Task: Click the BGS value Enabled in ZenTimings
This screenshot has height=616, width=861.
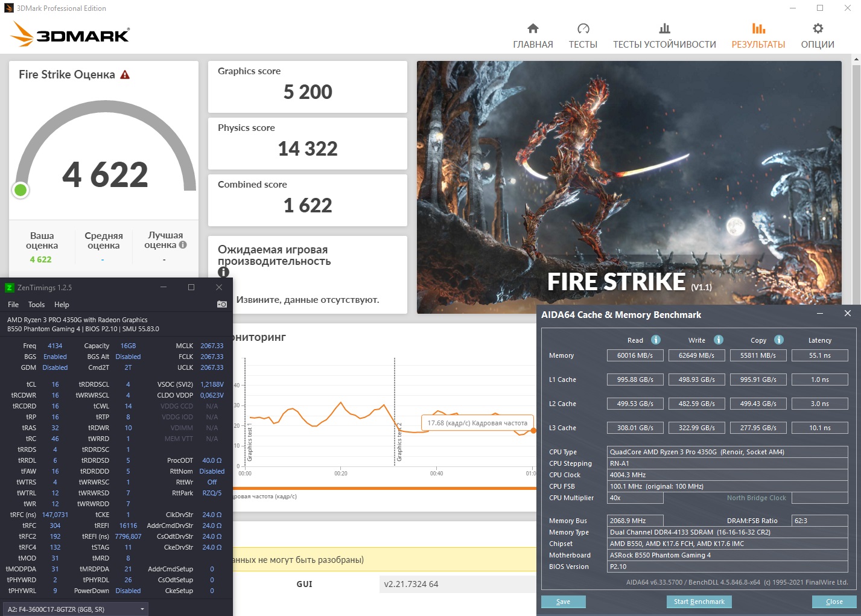Action: coord(55,357)
